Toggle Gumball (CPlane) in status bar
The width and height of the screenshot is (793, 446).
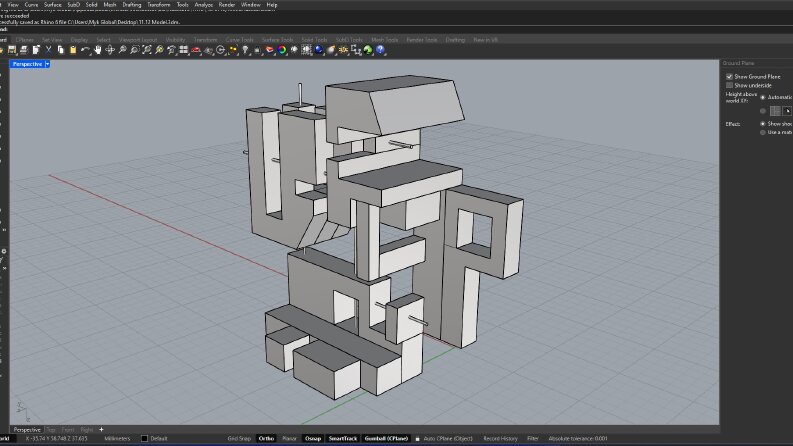386,438
